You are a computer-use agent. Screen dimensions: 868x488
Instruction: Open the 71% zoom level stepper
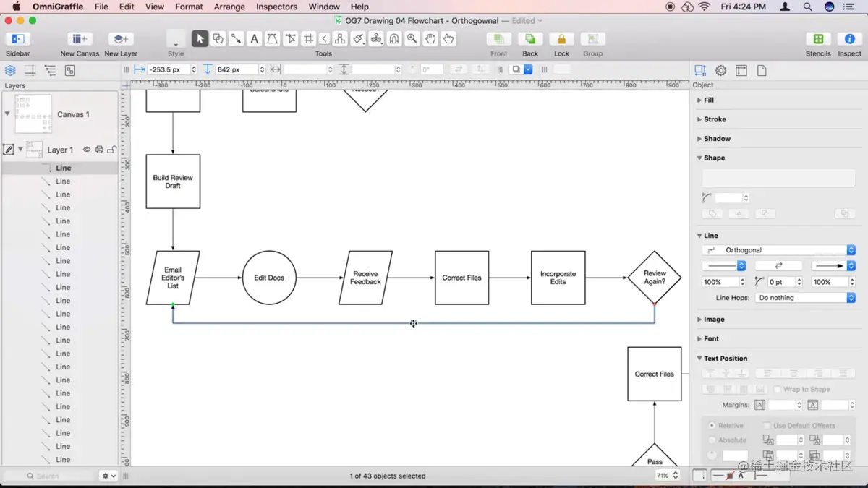click(676, 476)
